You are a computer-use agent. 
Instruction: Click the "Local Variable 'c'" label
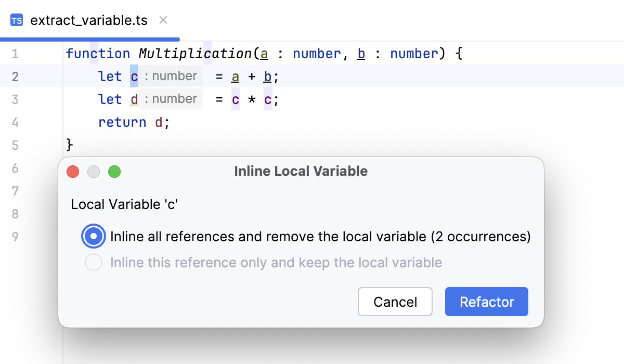[x=125, y=204]
